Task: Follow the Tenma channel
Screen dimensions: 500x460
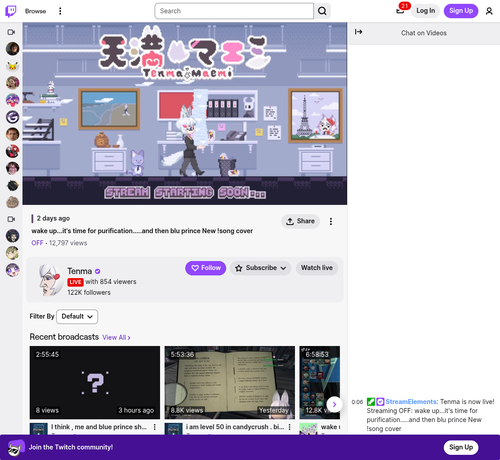Action: 206,268
